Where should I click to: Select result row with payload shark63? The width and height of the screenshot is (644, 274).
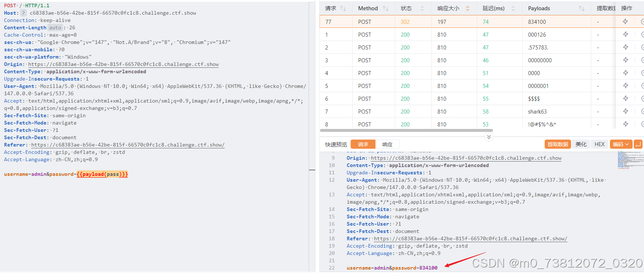482,111
